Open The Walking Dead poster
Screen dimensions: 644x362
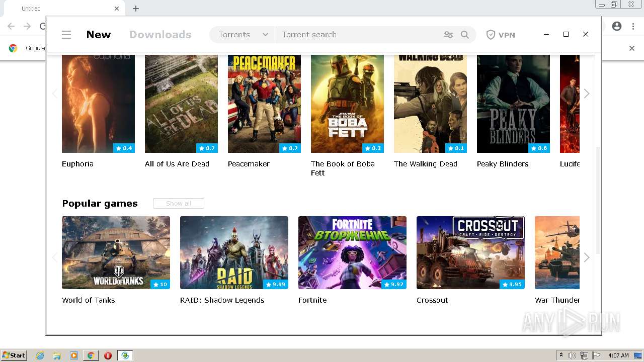point(430,104)
